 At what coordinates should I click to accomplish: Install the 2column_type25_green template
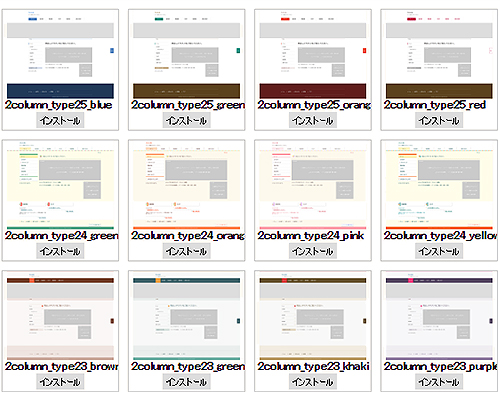(x=186, y=120)
